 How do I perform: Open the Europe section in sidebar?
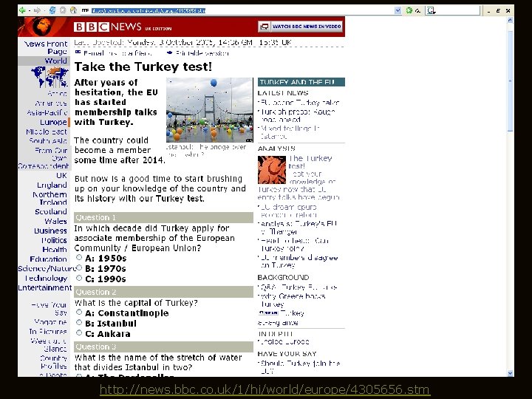point(53,122)
